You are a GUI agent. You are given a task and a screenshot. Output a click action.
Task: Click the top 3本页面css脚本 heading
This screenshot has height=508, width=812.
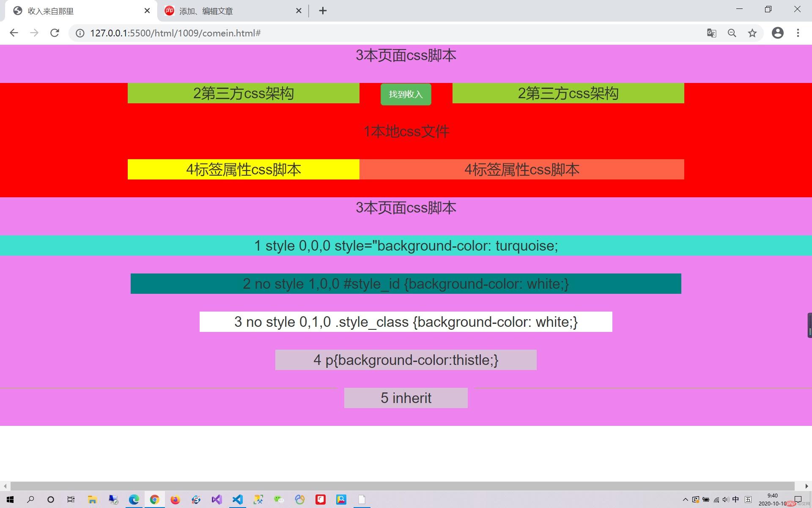click(x=406, y=55)
